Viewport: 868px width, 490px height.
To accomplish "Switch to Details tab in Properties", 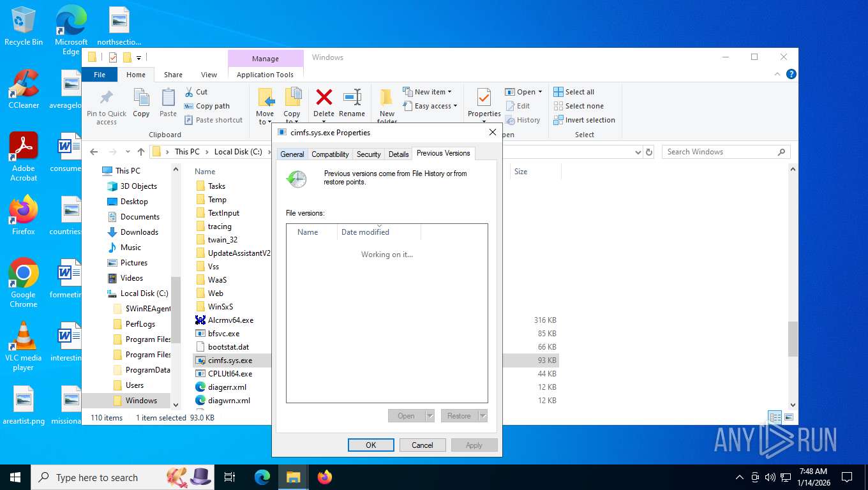I will tap(398, 154).
